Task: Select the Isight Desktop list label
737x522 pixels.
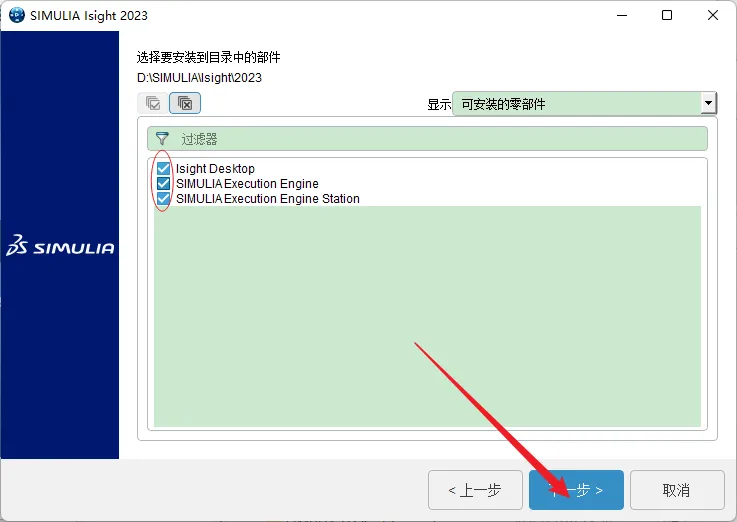Action: 215,168
